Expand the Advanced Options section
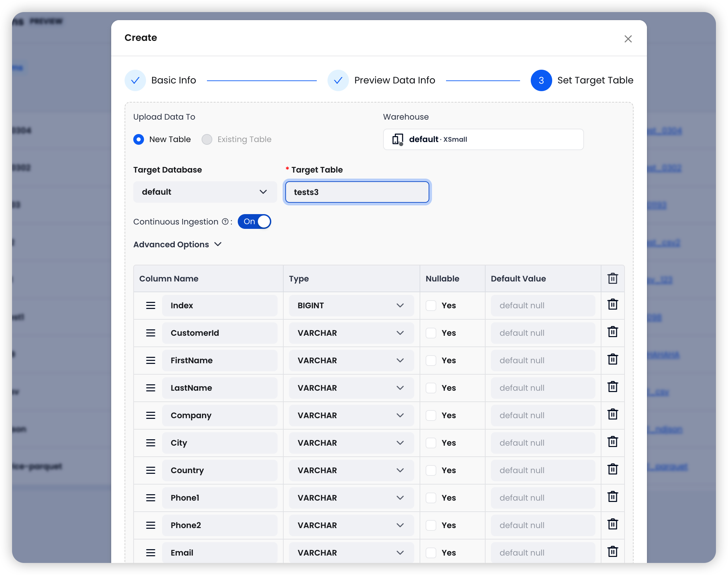Screen dimensions: 728x575 (x=177, y=244)
